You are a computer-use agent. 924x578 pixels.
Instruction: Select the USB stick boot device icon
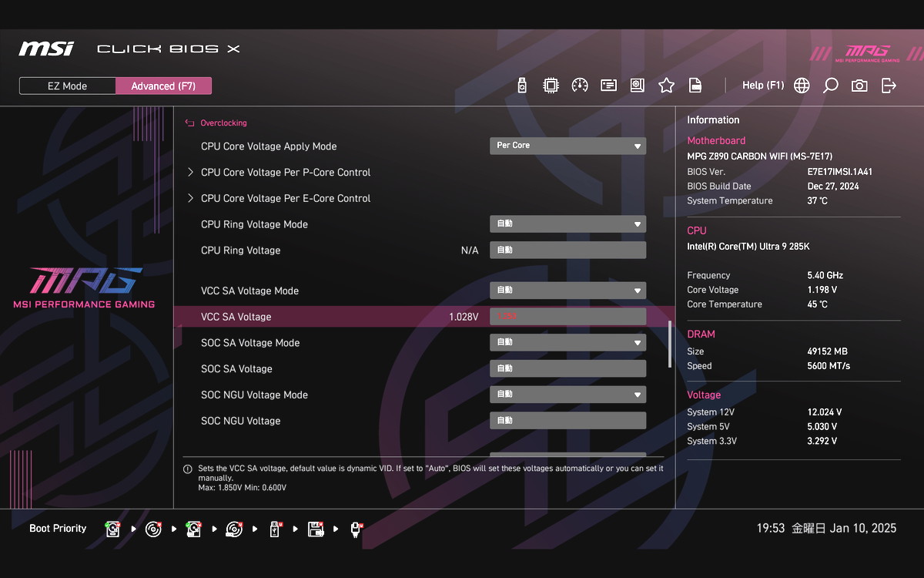point(275,529)
